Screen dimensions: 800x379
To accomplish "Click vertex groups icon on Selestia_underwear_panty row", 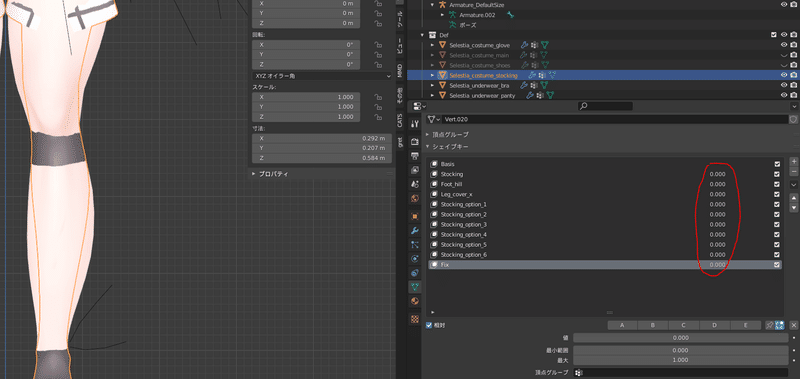I will point(540,95).
